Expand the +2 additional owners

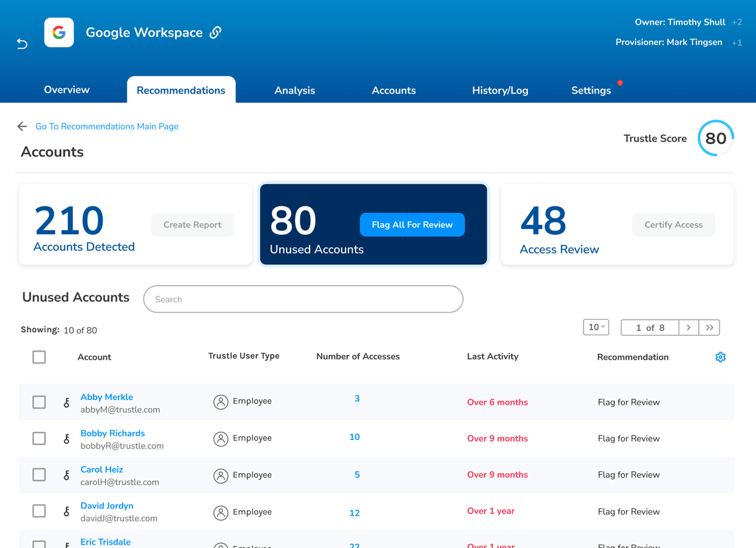click(x=737, y=22)
